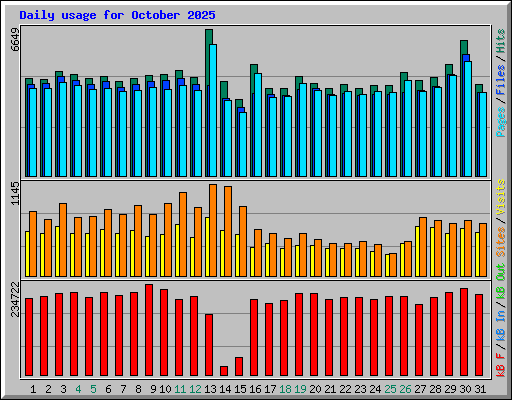Click the orange sites bar for day 25
Viewport: 512px width, 400px height.
[x=393, y=265]
